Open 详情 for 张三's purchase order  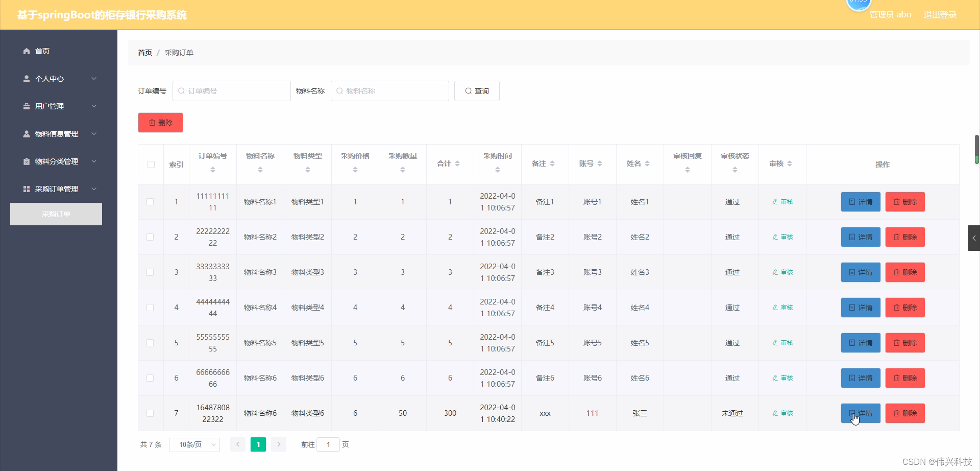tap(860, 413)
